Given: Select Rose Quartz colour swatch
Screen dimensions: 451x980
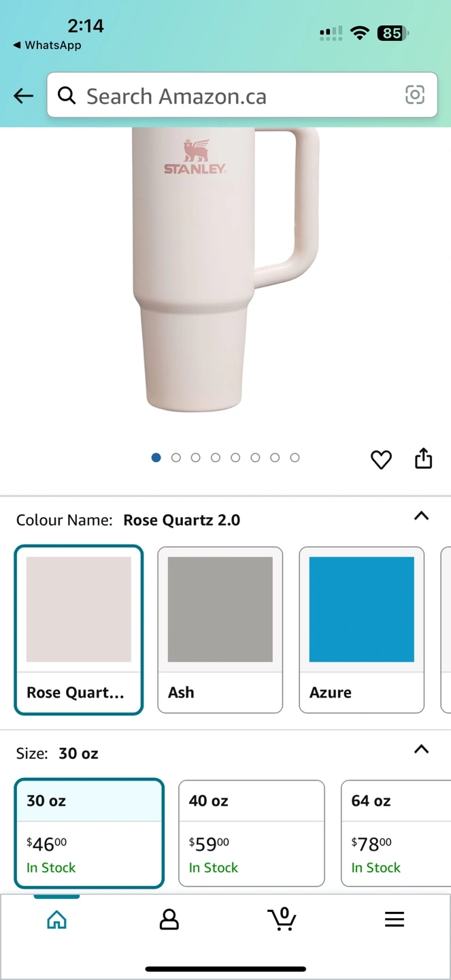Looking at the screenshot, I should [x=79, y=630].
